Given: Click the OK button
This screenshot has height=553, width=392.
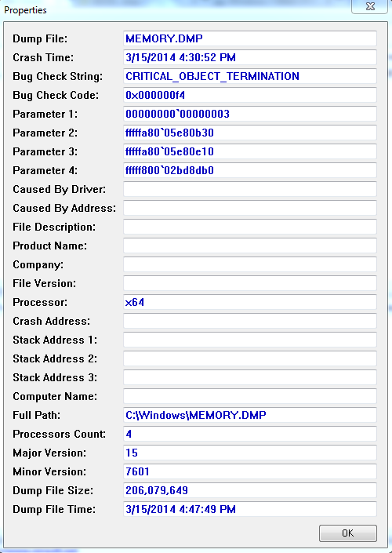Looking at the screenshot, I should click(347, 533).
